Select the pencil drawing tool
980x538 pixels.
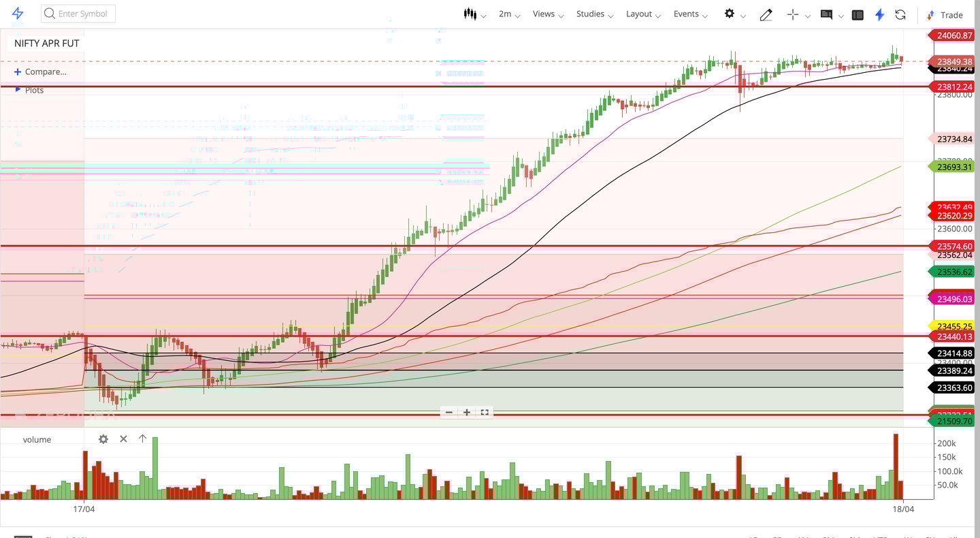pos(766,14)
